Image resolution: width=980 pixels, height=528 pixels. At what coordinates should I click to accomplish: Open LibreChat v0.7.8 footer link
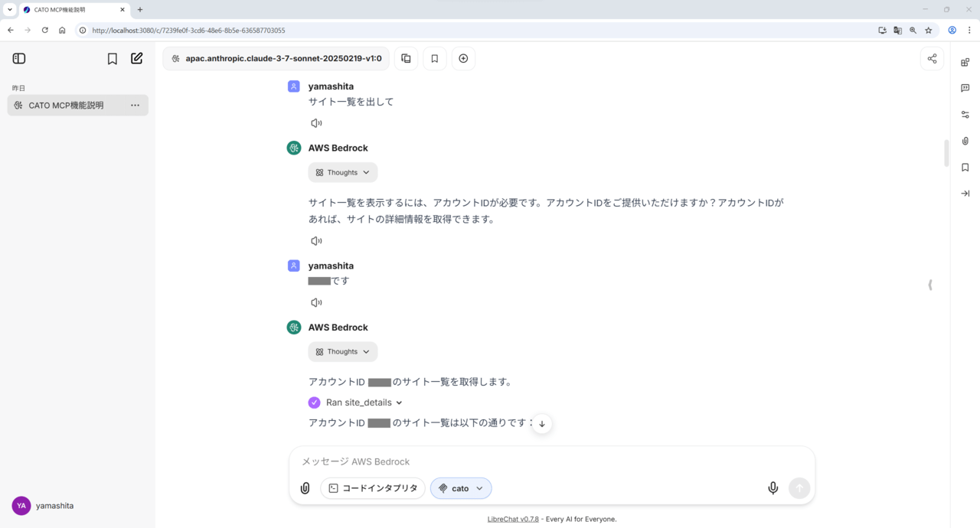click(513, 519)
